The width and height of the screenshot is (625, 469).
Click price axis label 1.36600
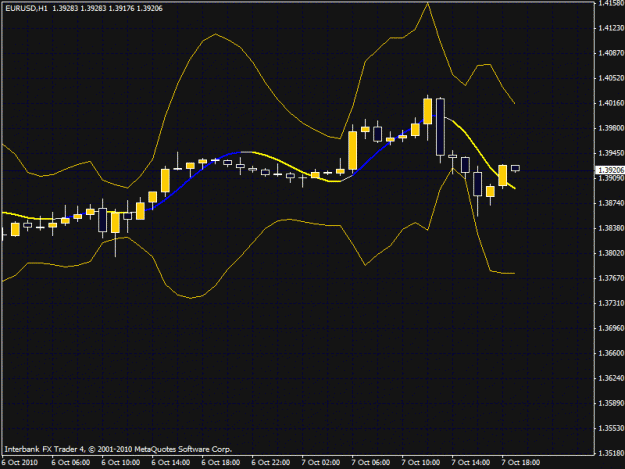(x=611, y=353)
